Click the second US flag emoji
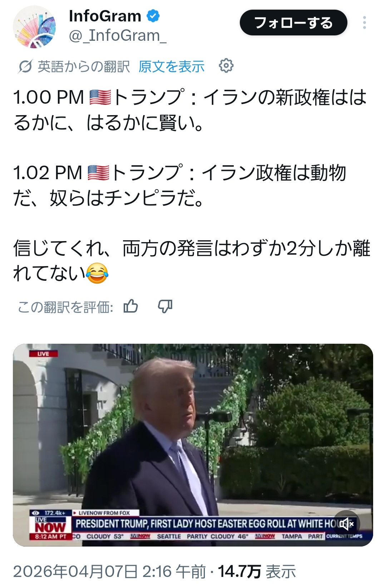The height and width of the screenshot is (588, 386). 98,173
